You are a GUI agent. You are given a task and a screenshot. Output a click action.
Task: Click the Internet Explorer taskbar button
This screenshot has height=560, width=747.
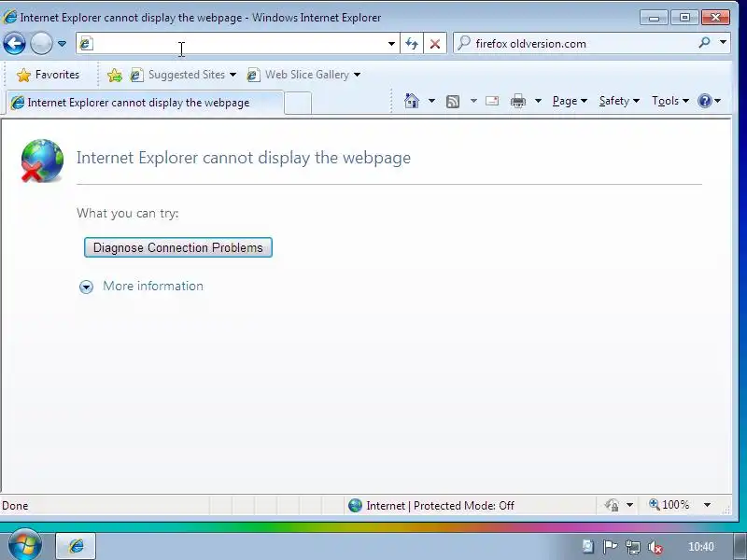click(x=77, y=546)
